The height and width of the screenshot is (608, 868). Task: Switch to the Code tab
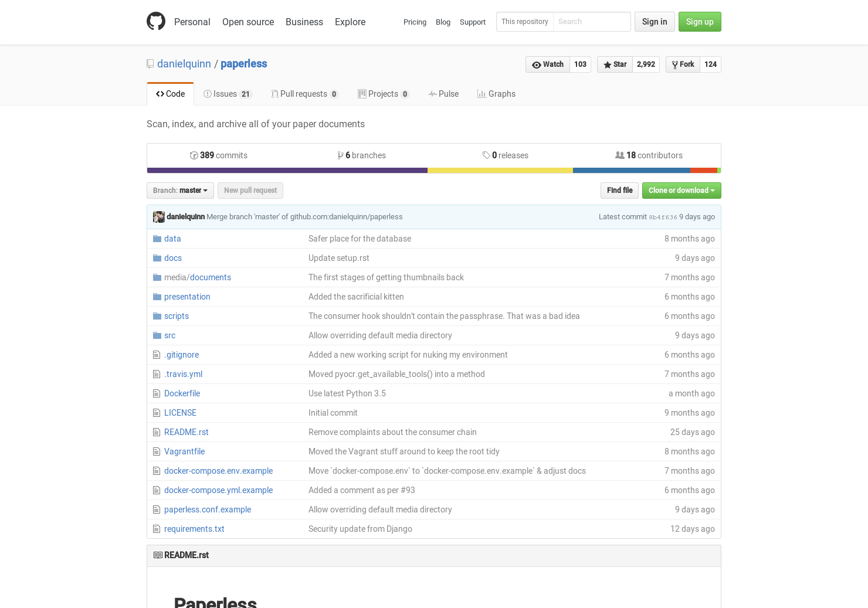point(170,94)
